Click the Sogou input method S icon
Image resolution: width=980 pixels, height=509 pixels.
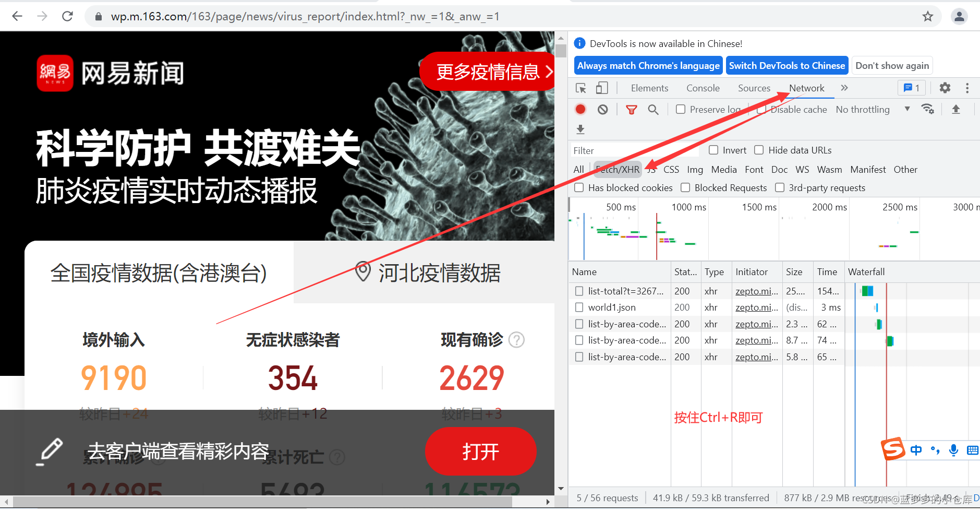click(x=893, y=449)
